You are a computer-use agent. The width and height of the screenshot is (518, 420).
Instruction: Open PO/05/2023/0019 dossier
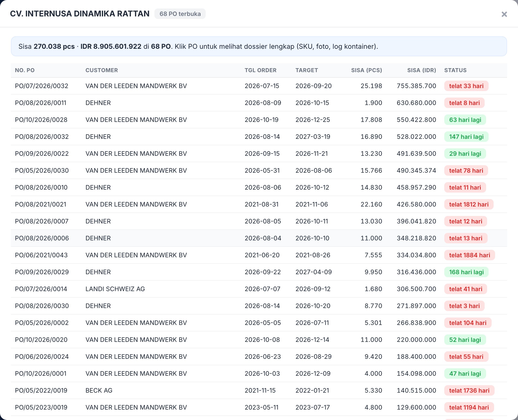[x=259, y=407]
